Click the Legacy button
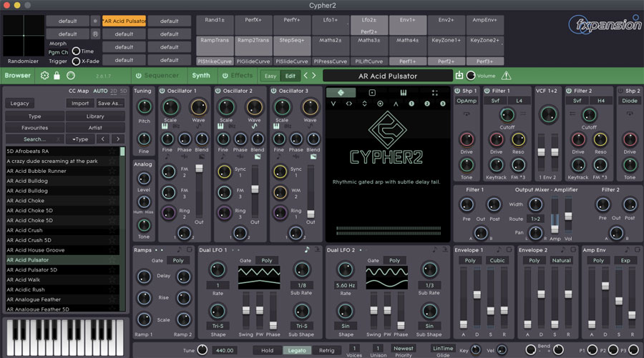Viewport: 644px width, 358px height. (x=19, y=104)
